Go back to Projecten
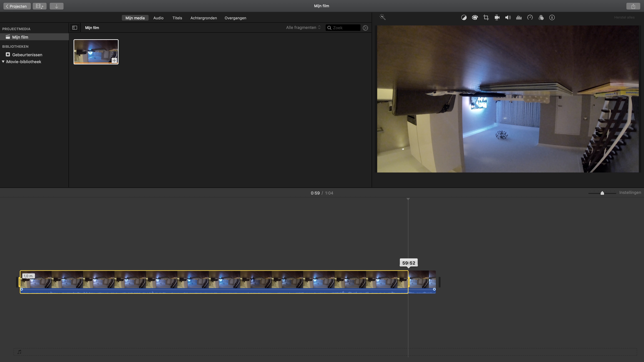Viewport: 644px width, 362px height. tap(17, 6)
